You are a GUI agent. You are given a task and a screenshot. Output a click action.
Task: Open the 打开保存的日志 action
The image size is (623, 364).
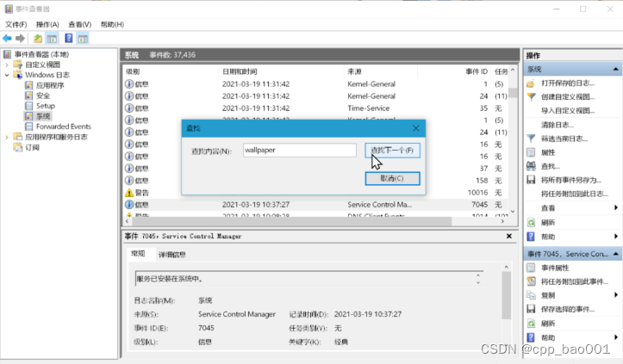tap(567, 83)
